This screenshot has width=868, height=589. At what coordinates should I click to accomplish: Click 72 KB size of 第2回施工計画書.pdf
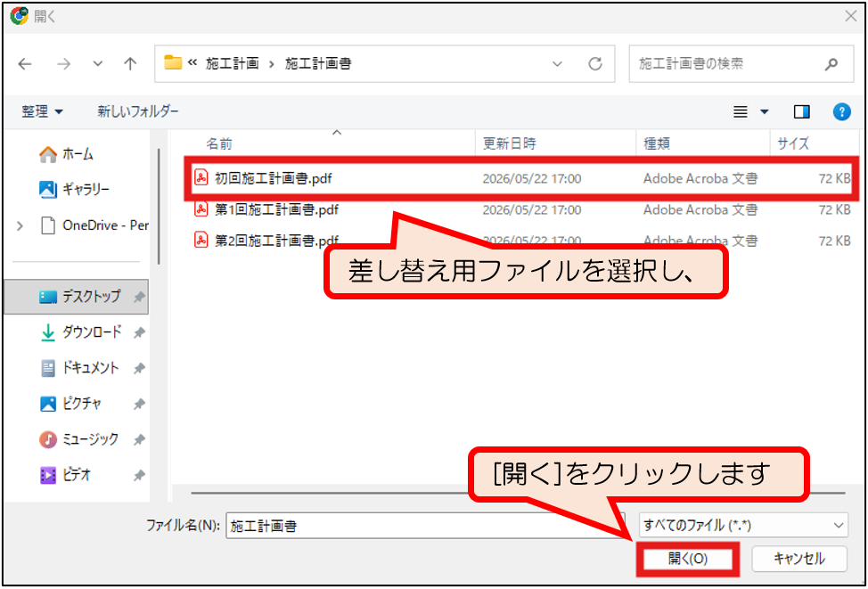pyautogui.click(x=834, y=241)
